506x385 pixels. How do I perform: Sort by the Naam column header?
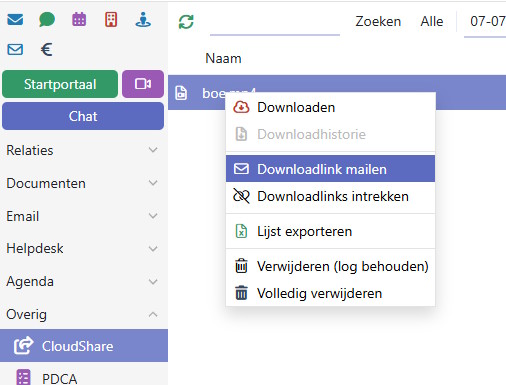point(223,58)
